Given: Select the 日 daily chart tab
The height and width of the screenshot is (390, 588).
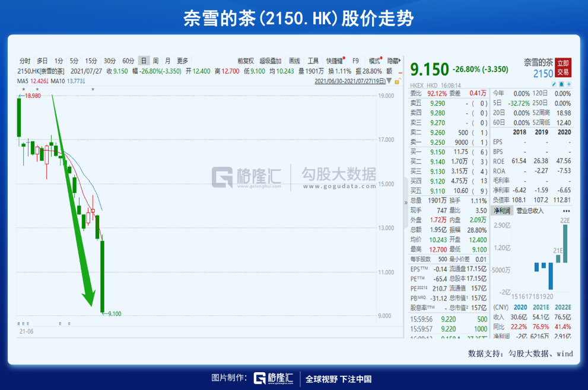Looking at the screenshot, I should pos(144,61).
